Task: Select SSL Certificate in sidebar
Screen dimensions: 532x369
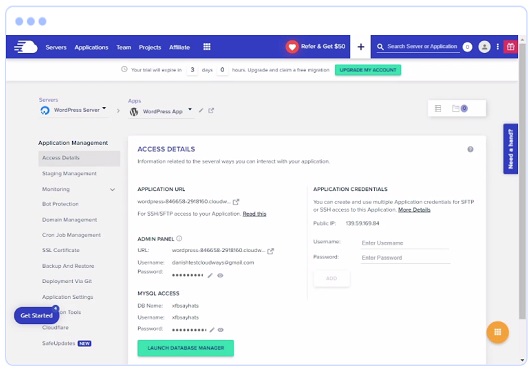Action: coord(61,250)
